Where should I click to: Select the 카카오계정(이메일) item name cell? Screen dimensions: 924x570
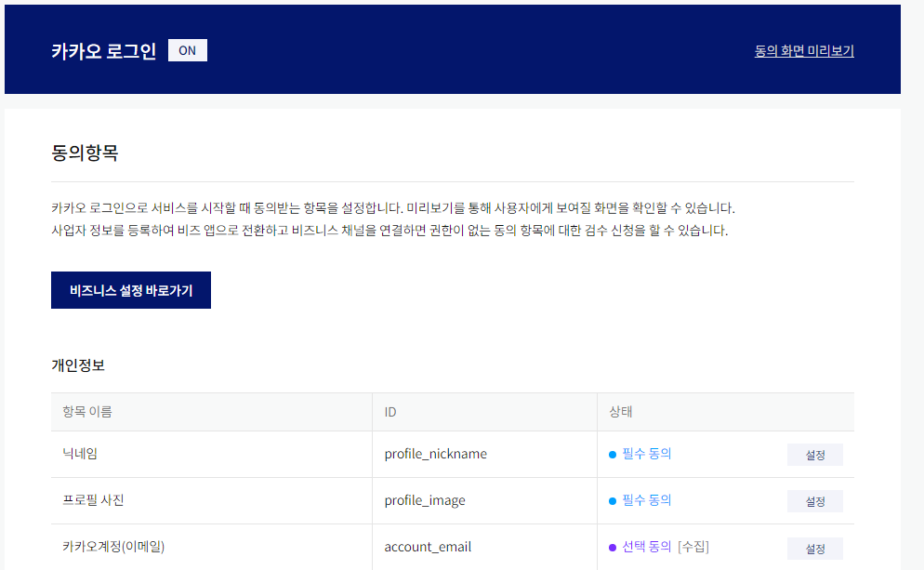212,547
